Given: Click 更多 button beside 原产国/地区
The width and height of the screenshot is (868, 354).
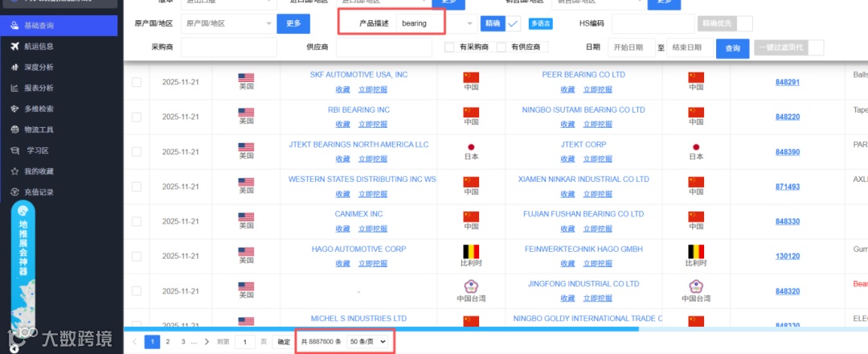Looking at the screenshot, I should [x=293, y=24].
